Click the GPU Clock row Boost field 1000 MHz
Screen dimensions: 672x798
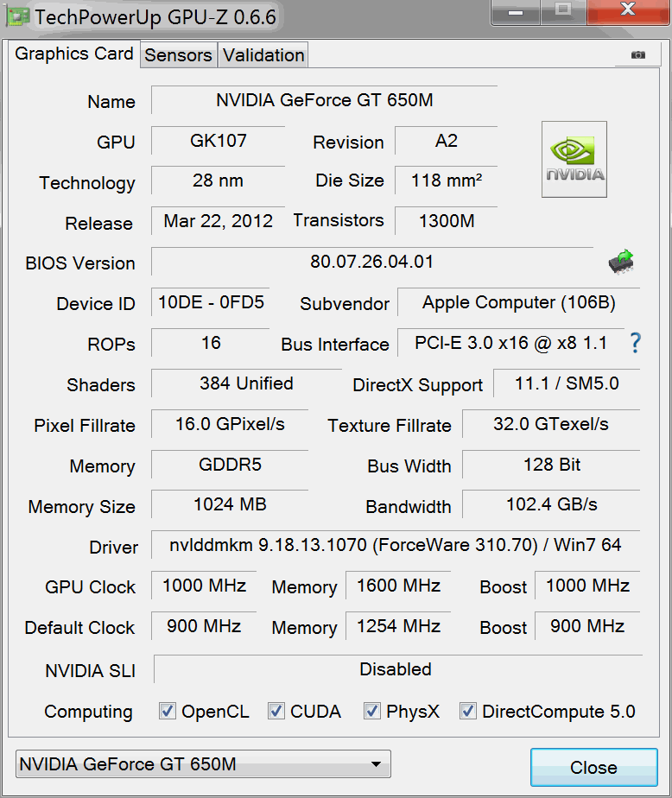pos(587,586)
